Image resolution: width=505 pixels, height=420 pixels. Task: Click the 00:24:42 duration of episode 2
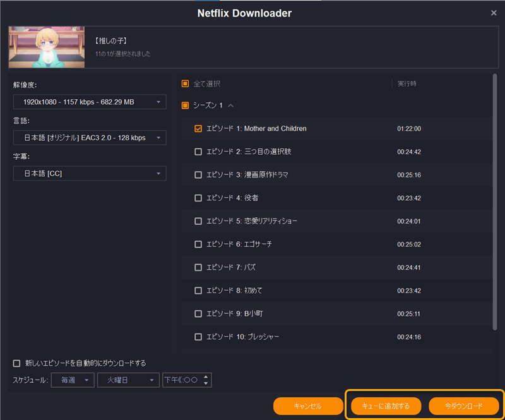(x=409, y=152)
